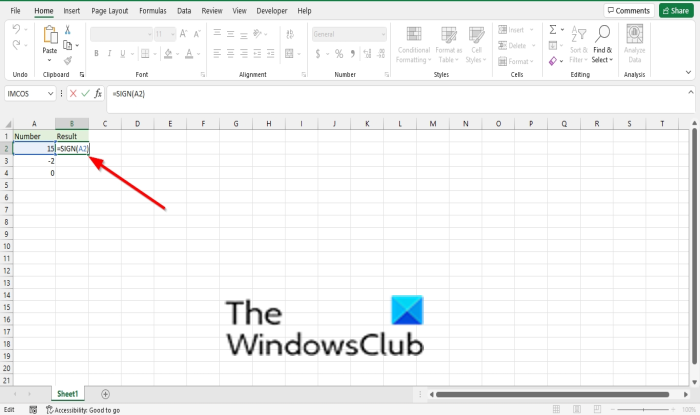Increase font size icon

pos(183,34)
